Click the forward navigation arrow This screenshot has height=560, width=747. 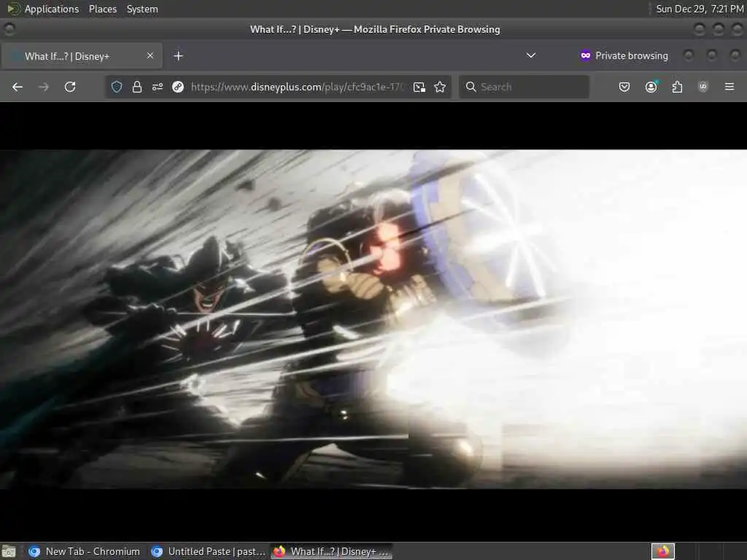tap(43, 87)
